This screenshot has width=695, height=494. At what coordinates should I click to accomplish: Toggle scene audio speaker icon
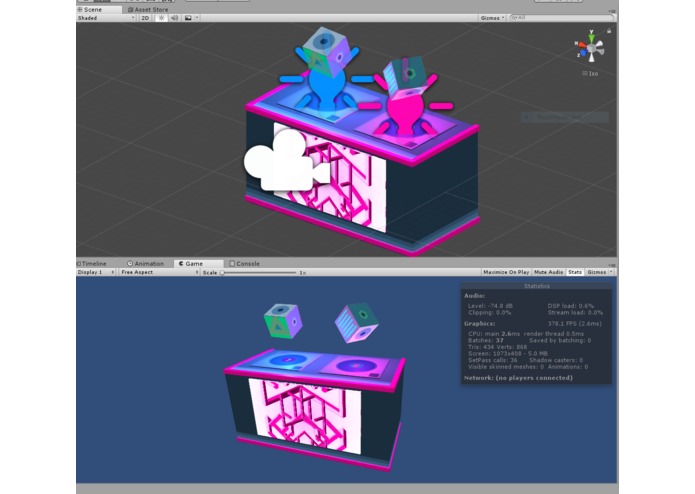tap(175, 18)
